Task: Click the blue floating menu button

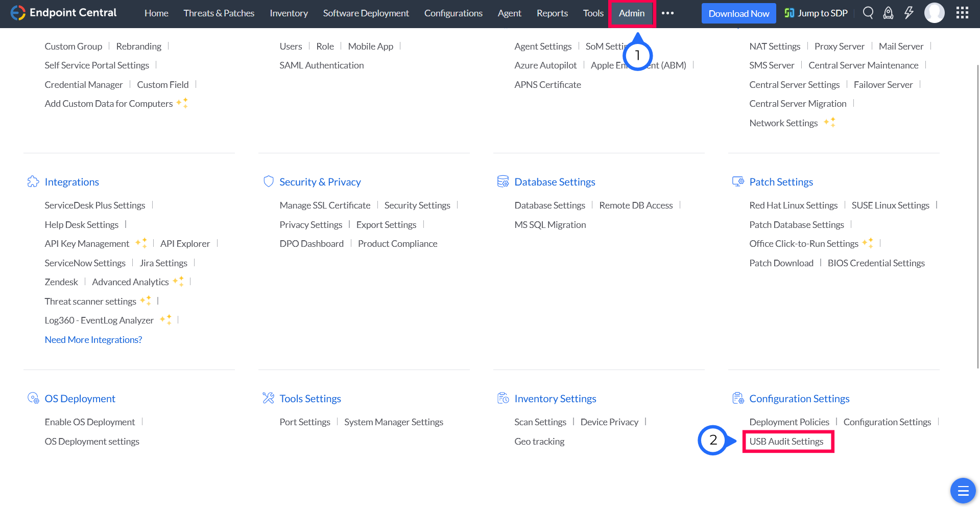Action: coord(963,491)
